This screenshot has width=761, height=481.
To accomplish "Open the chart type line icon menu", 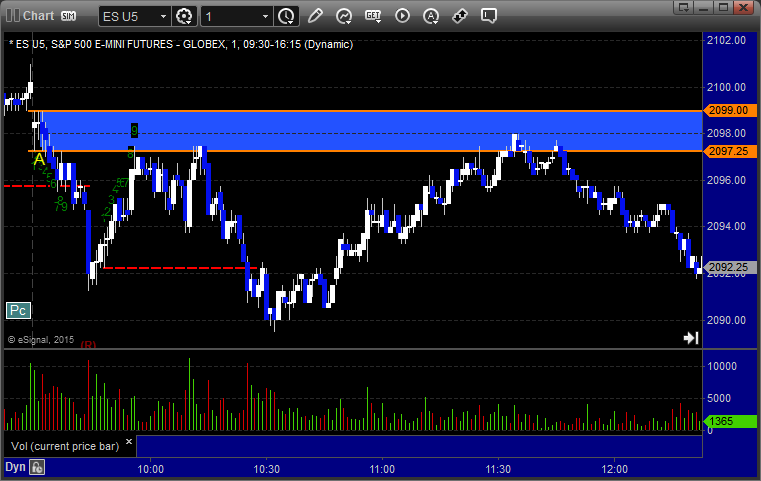I will [344, 16].
